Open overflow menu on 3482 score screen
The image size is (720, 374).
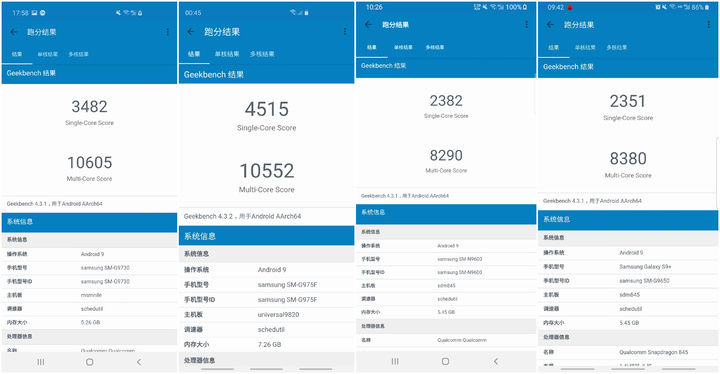coord(168,32)
